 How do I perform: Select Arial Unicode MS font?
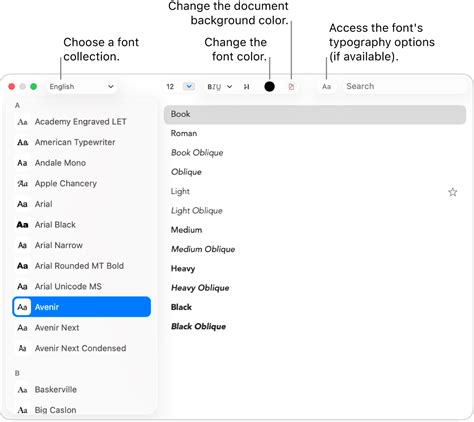(x=82, y=287)
